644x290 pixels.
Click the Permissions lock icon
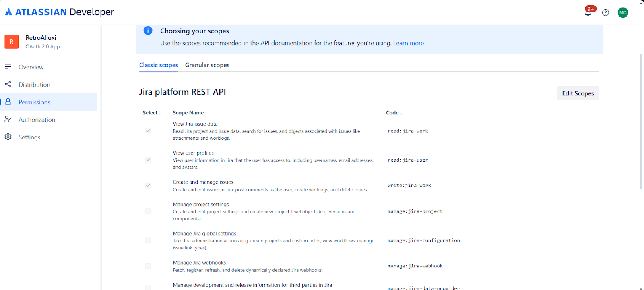pyautogui.click(x=8, y=101)
